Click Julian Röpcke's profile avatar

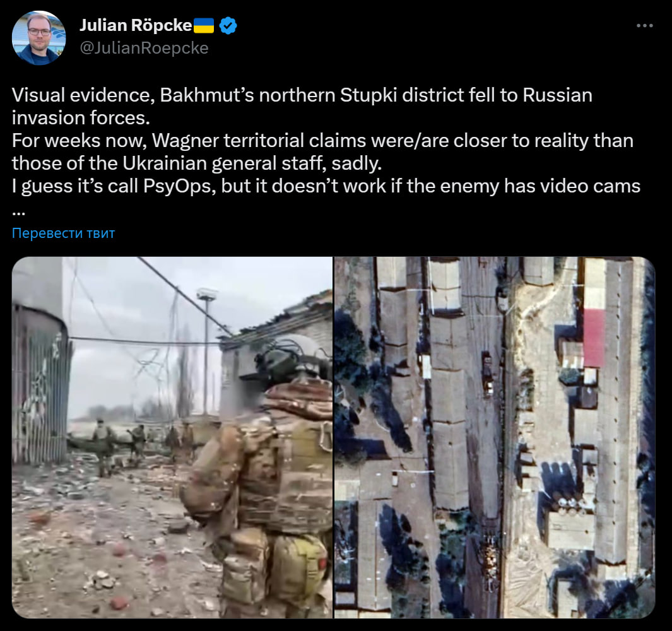(x=38, y=38)
